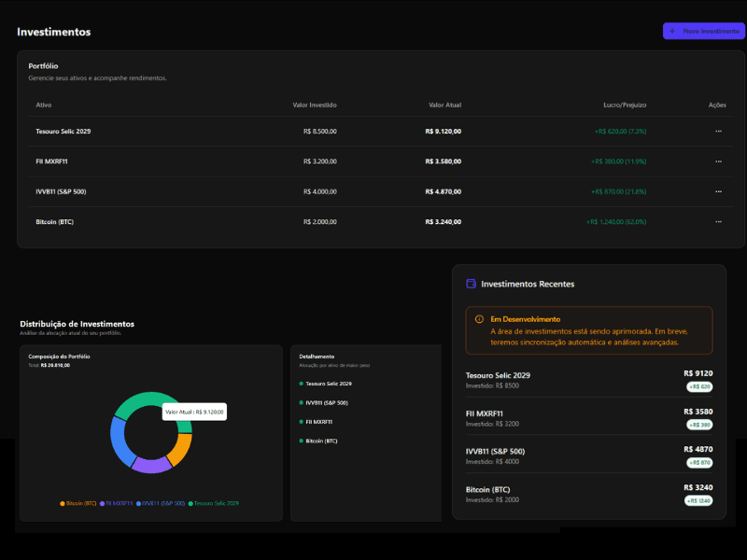Click IVVB11 (S&P 500) in the Detalhamento list
This screenshot has height=560, width=747.
(326, 402)
